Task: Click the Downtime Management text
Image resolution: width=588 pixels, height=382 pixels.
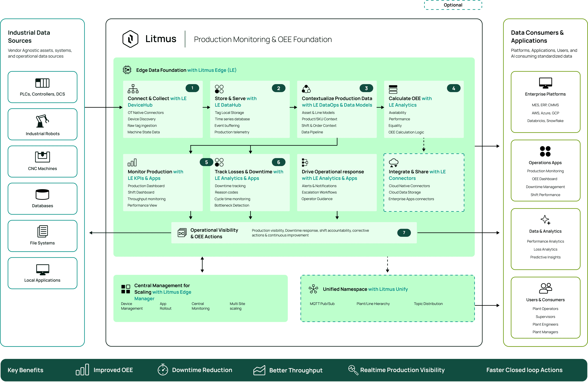Action: pyautogui.click(x=545, y=187)
